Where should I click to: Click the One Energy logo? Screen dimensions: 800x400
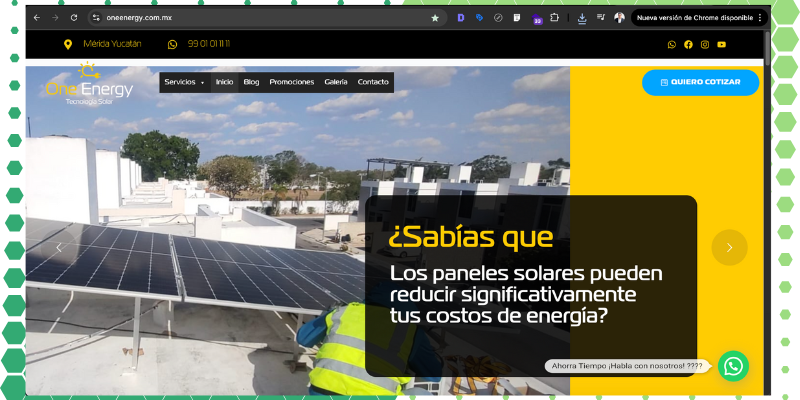pos(88,85)
